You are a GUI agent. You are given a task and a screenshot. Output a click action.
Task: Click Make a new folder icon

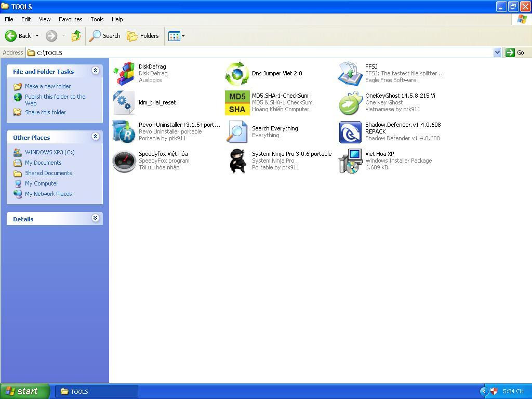coord(18,87)
